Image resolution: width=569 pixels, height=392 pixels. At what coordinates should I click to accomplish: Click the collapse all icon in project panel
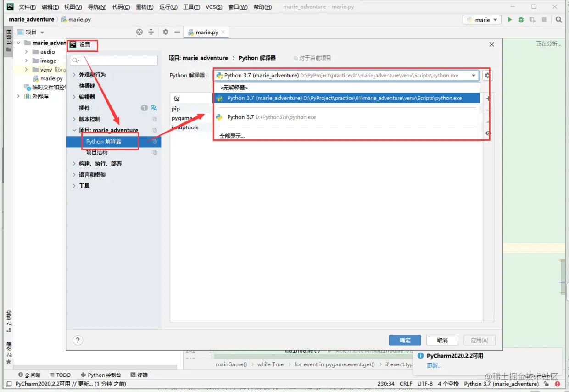pos(151,32)
